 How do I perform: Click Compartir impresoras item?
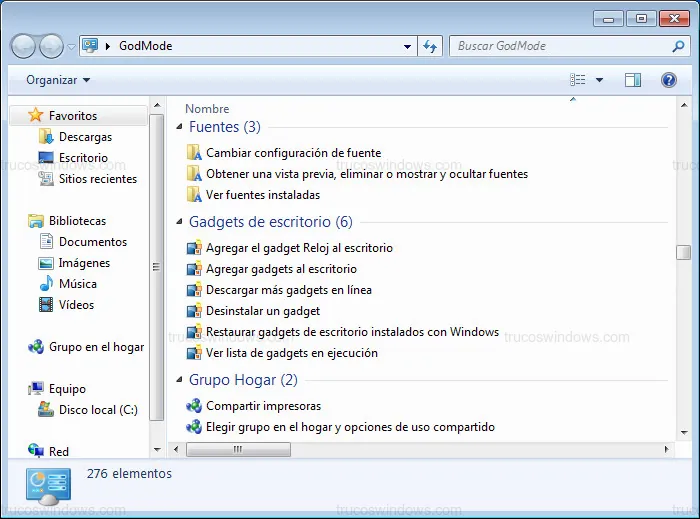263,406
